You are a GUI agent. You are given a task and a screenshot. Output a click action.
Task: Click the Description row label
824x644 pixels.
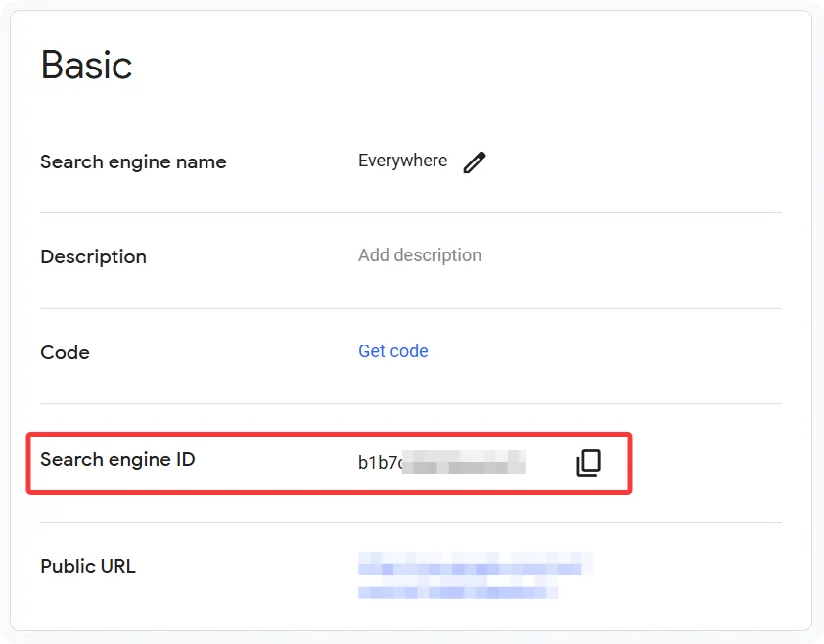pos(93,256)
